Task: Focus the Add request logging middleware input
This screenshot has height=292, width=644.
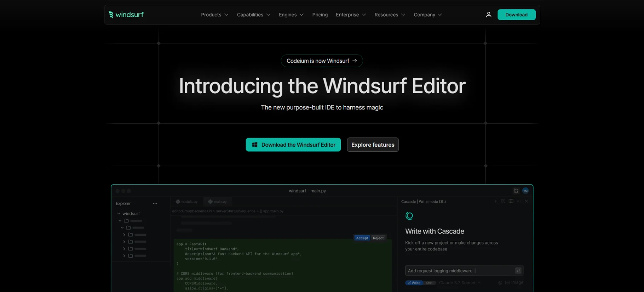Action: point(464,271)
